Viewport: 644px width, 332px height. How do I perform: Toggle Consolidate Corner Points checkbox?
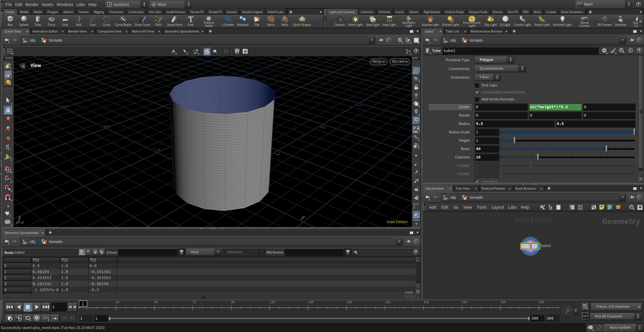pos(477,92)
